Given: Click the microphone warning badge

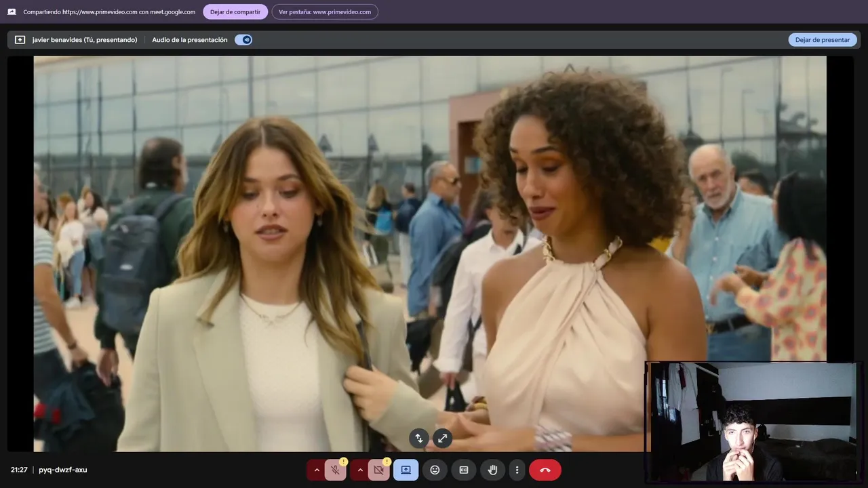Looking at the screenshot, I should (x=344, y=462).
